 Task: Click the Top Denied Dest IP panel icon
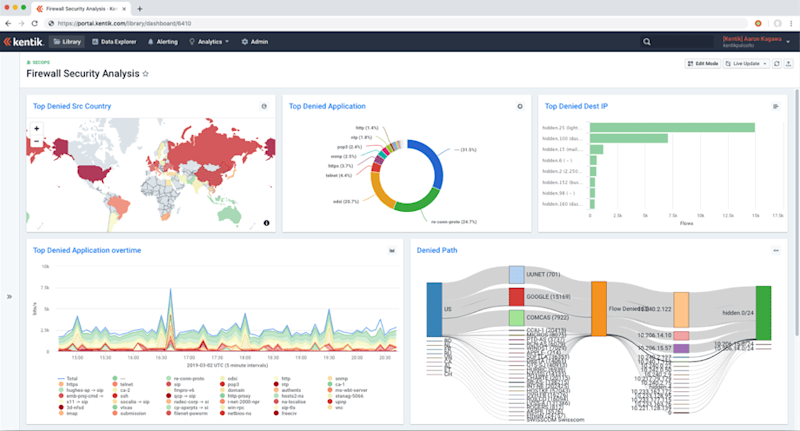click(776, 106)
